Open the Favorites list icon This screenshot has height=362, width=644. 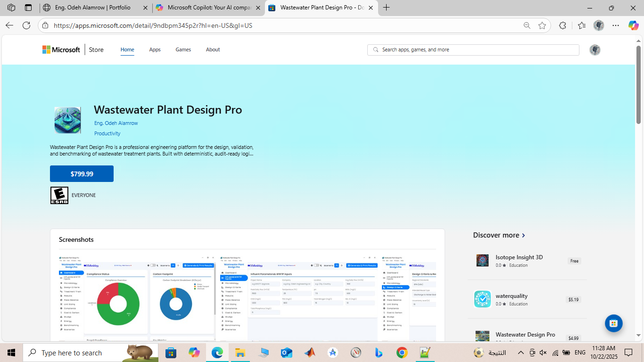tap(581, 25)
